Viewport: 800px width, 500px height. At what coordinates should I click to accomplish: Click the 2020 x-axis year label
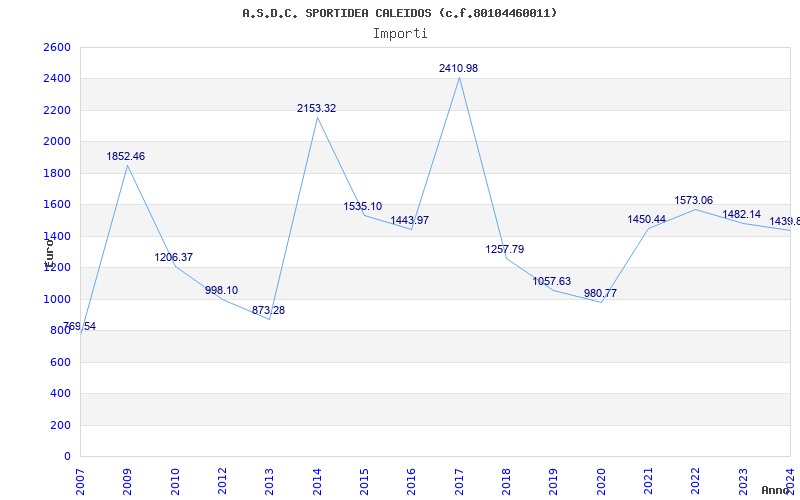[601, 481]
